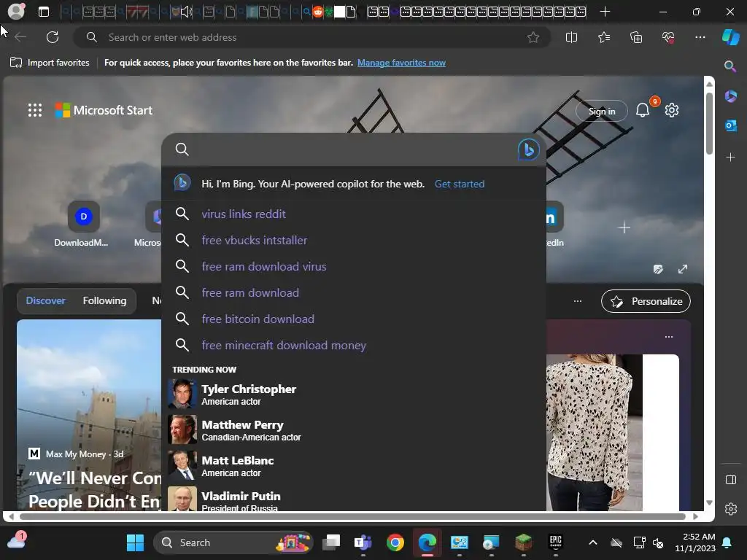Click Import favorites
Viewport: 747px width, 560px height.
point(50,63)
